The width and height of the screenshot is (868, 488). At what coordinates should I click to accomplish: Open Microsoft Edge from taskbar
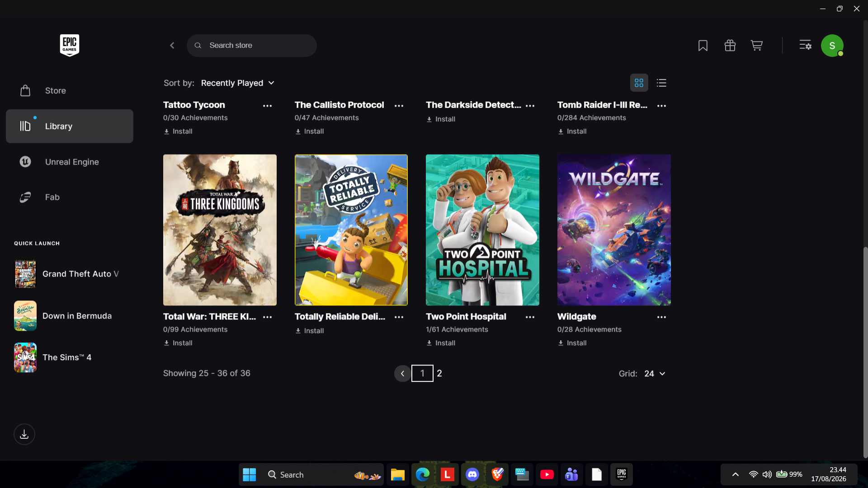coord(423,474)
